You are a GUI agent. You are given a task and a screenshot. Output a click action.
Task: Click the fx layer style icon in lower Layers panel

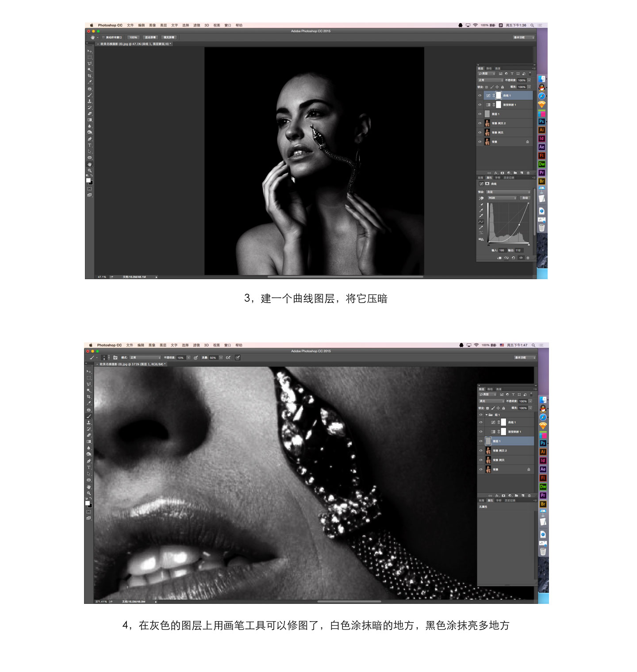(497, 495)
